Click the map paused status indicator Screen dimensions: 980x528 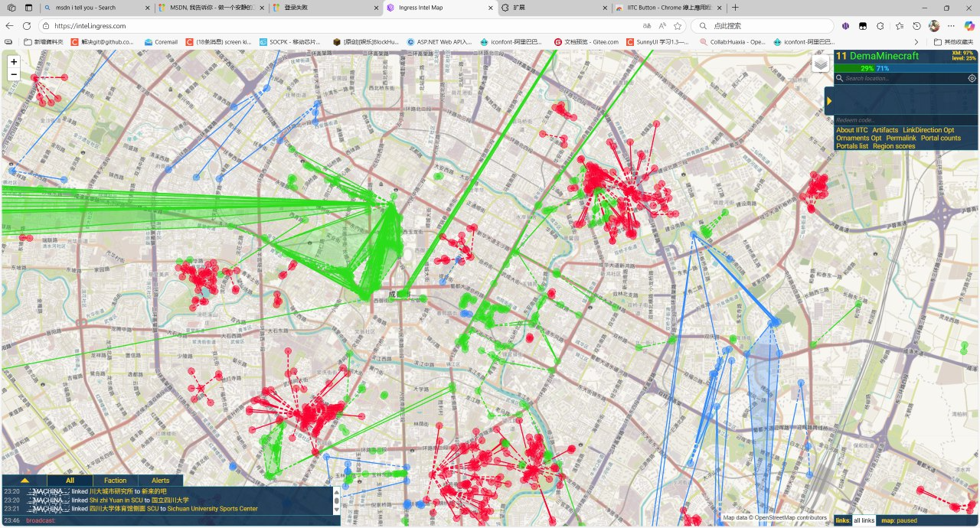point(899,520)
